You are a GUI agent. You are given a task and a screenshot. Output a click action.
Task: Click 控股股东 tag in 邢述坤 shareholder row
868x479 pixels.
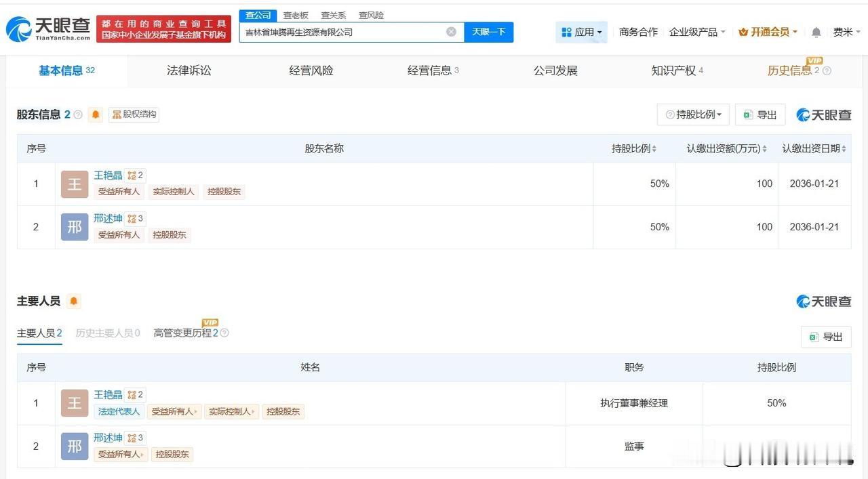[170, 235]
